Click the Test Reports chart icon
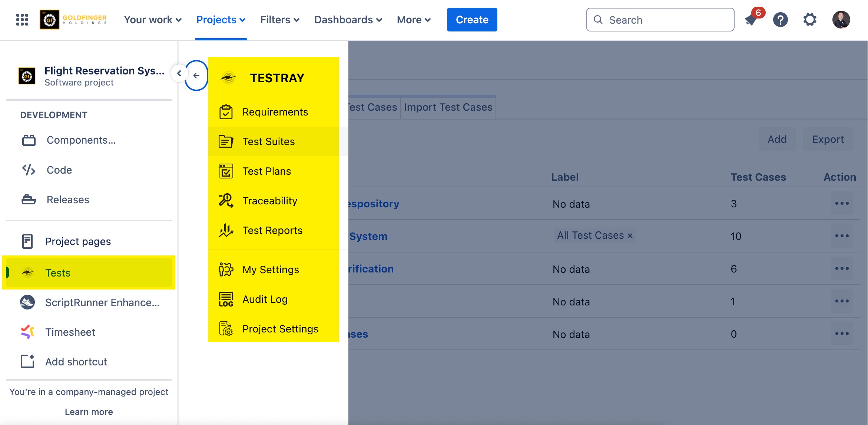This screenshot has width=868, height=425. (226, 230)
